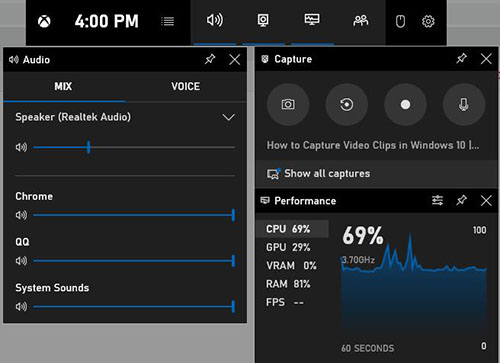The width and height of the screenshot is (500, 363).
Task: Mute QQ audio
Action: [x=21, y=261]
